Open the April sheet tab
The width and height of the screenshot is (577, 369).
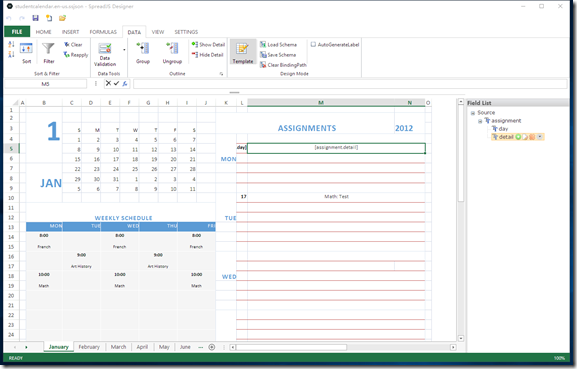[142, 347]
